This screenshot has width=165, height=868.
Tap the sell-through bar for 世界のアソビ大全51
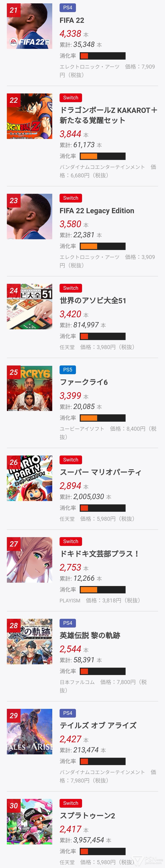pos(103,336)
